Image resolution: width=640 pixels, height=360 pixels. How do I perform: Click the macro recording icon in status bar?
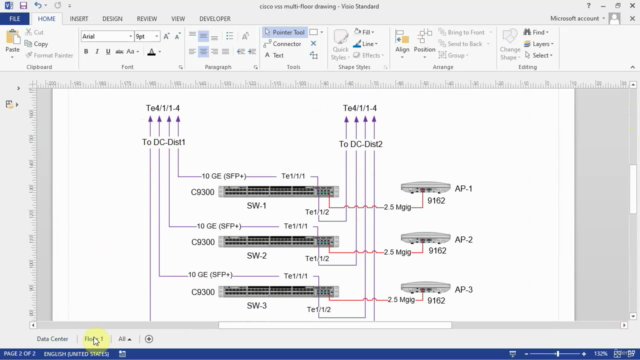click(x=122, y=354)
